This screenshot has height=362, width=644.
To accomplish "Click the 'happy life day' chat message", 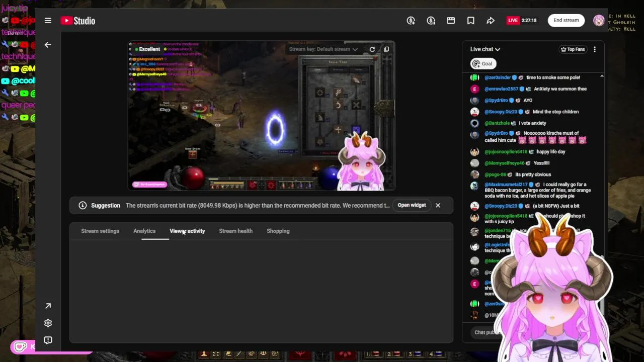I will tap(550, 151).
